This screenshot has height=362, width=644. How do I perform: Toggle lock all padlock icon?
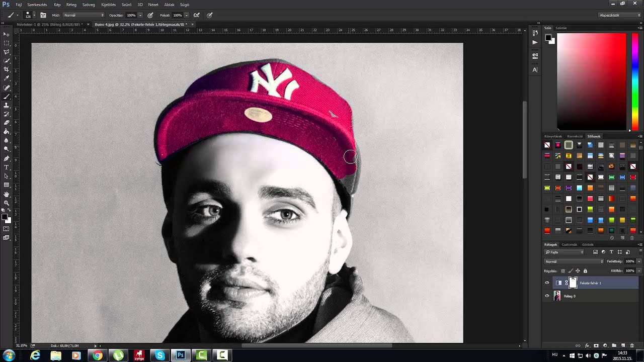click(585, 271)
